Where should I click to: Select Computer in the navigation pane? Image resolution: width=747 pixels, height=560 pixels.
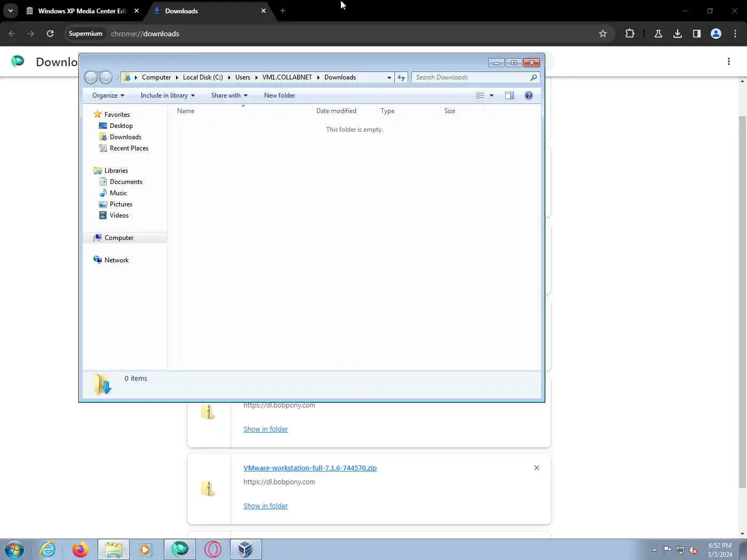[x=119, y=238]
